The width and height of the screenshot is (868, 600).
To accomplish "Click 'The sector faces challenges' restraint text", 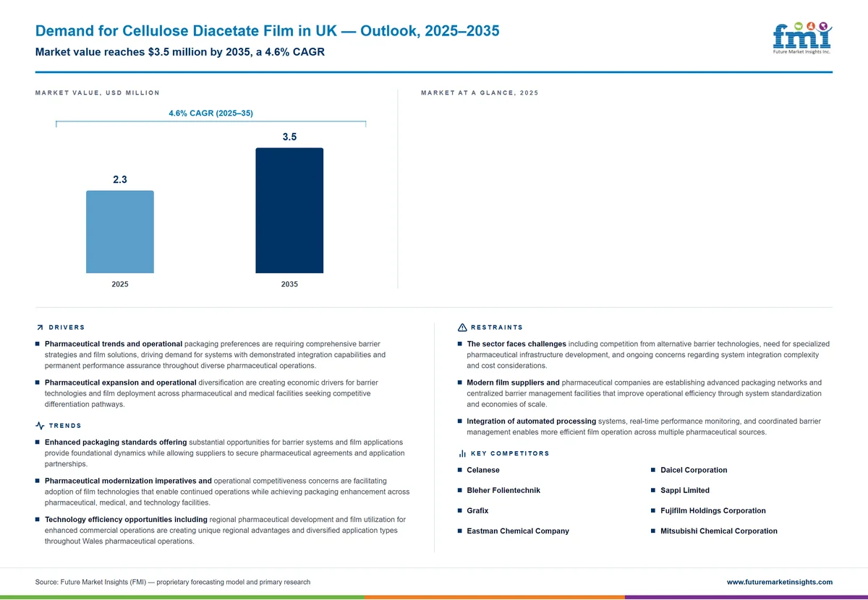I will pyautogui.click(x=516, y=343).
